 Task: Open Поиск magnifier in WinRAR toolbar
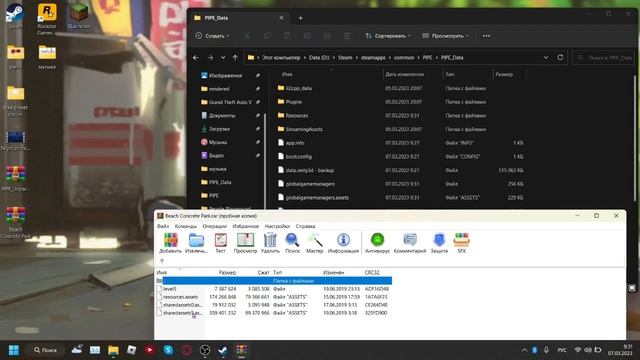click(292, 243)
